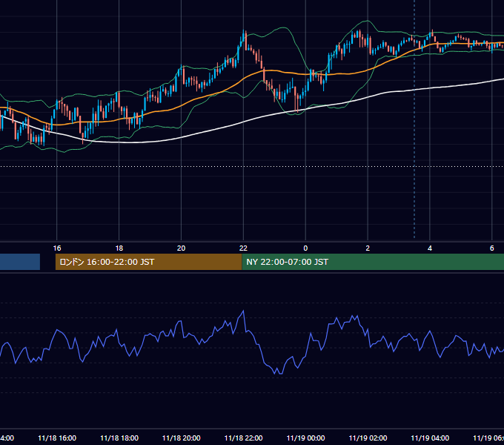504x445 pixels.
Task: Click the NY 22:00-07:00 JST session bar
Action: click(373, 262)
